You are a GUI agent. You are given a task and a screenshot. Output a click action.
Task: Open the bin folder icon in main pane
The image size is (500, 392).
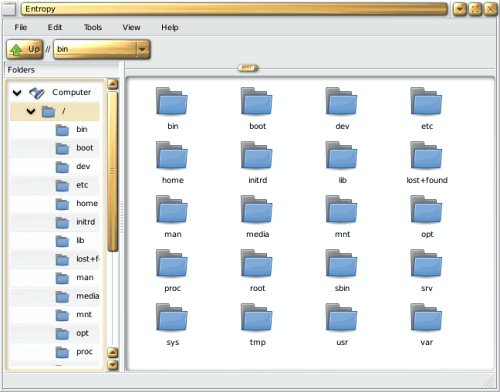[x=172, y=101]
